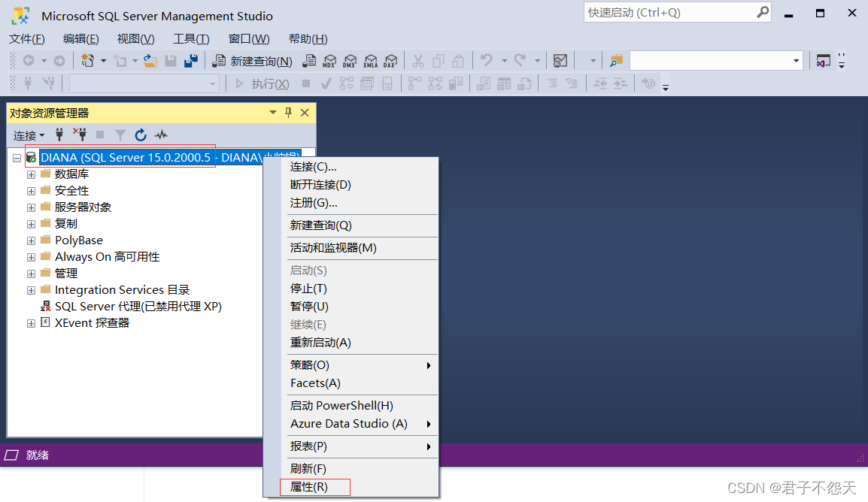Screen dimensions: 868x502
Task: Open the 连接 dropdown in Object Explorer
Action: click(x=29, y=135)
